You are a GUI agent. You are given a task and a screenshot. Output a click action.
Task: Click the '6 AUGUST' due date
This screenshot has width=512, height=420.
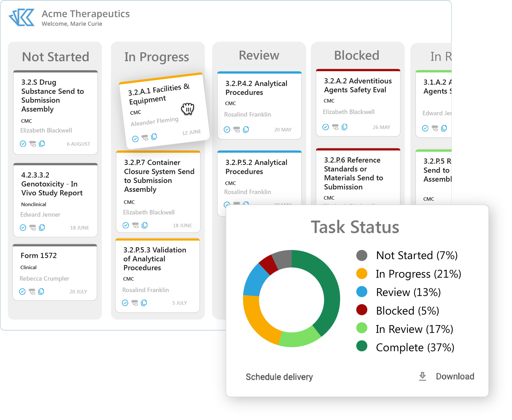(x=79, y=144)
